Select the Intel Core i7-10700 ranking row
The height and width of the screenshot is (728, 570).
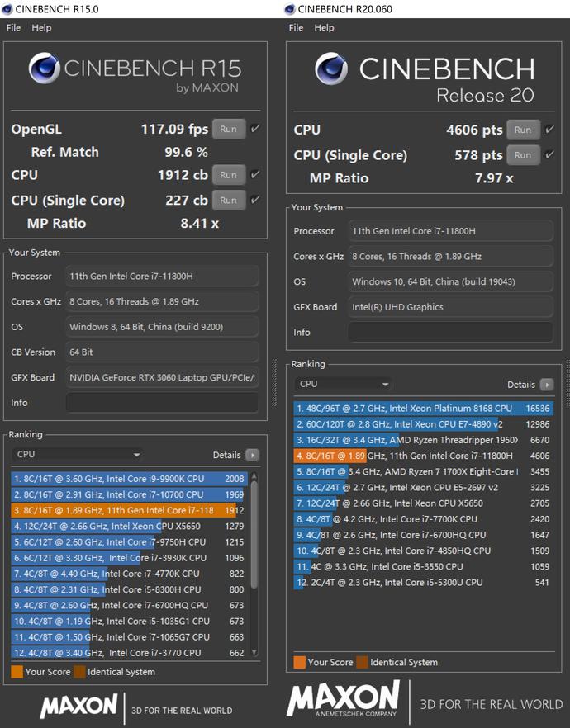point(129,494)
